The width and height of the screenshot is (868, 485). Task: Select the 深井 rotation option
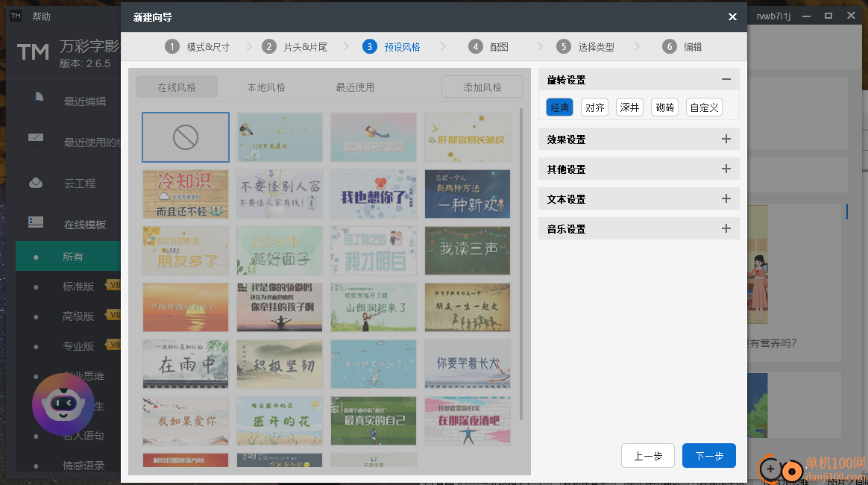(630, 107)
